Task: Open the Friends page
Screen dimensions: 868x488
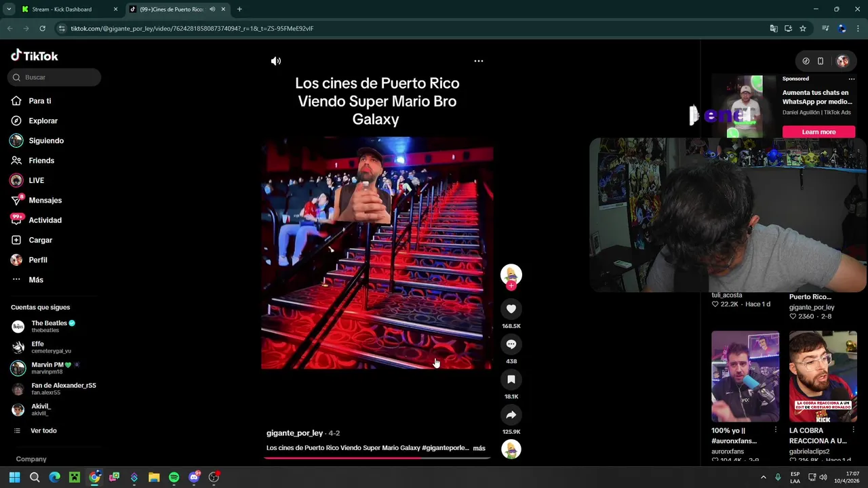Action: click(41, 161)
